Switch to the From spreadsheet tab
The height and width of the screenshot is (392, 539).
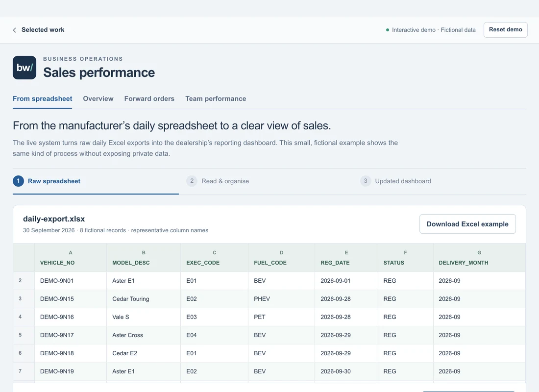[x=42, y=98]
